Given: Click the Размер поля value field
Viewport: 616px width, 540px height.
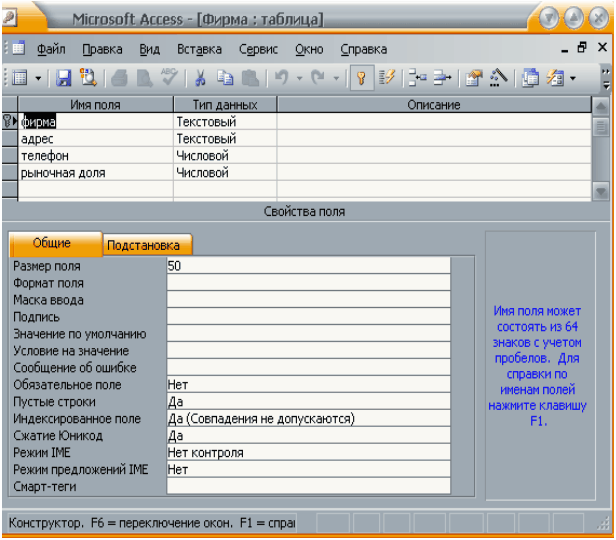Looking at the screenshot, I should point(308,266).
